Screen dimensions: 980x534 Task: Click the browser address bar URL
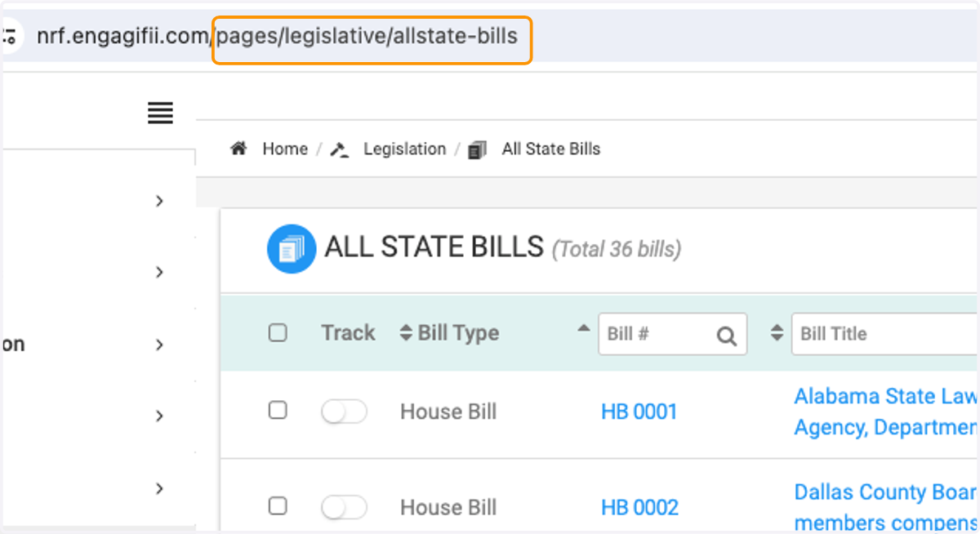tap(277, 37)
